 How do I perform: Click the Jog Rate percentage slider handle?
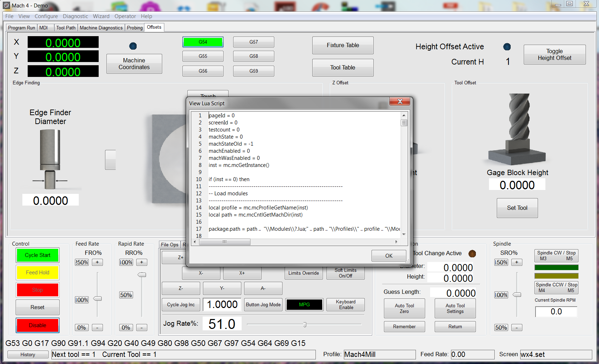click(x=304, y=324)
